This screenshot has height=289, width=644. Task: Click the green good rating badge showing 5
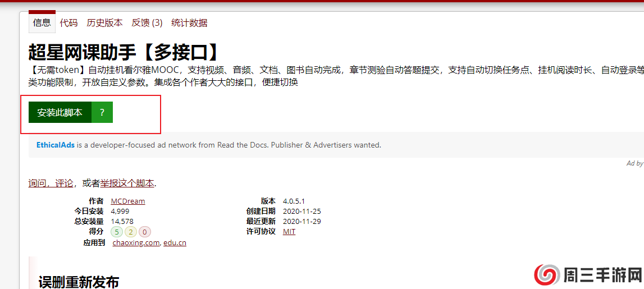coord(117,232)
